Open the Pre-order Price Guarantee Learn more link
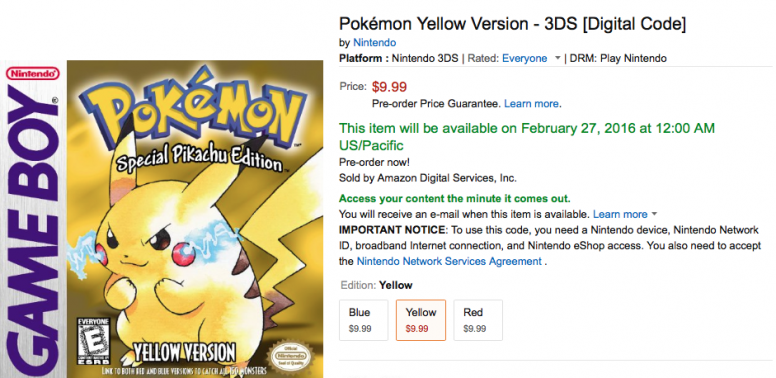 pyautogui.click(x=532, y=104)
